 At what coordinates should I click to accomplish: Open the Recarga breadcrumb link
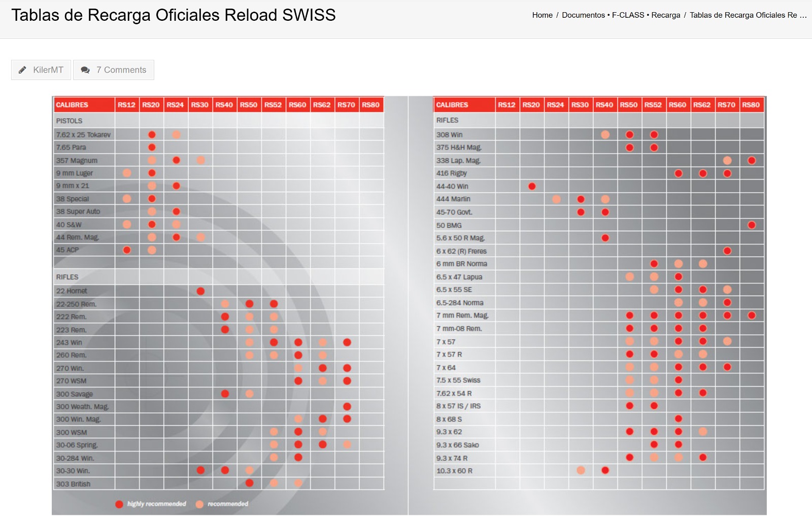(x=666, y=15)
